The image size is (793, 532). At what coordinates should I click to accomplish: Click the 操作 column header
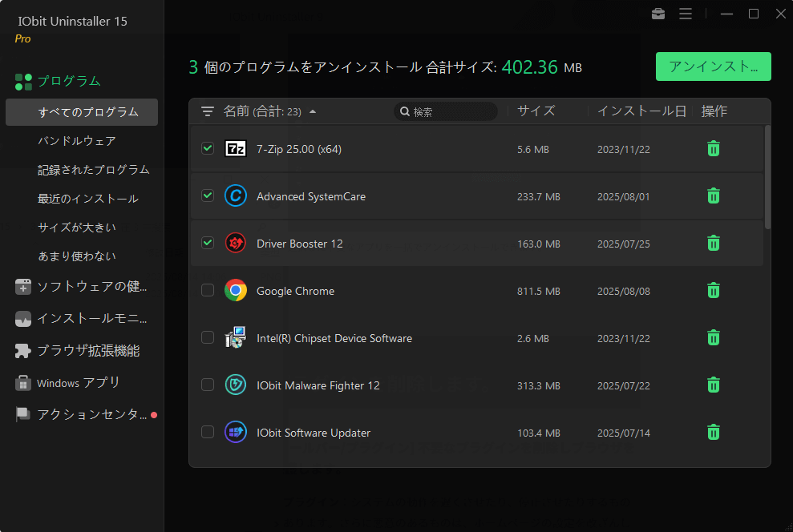pyautogui.click(x=714, y=111)
